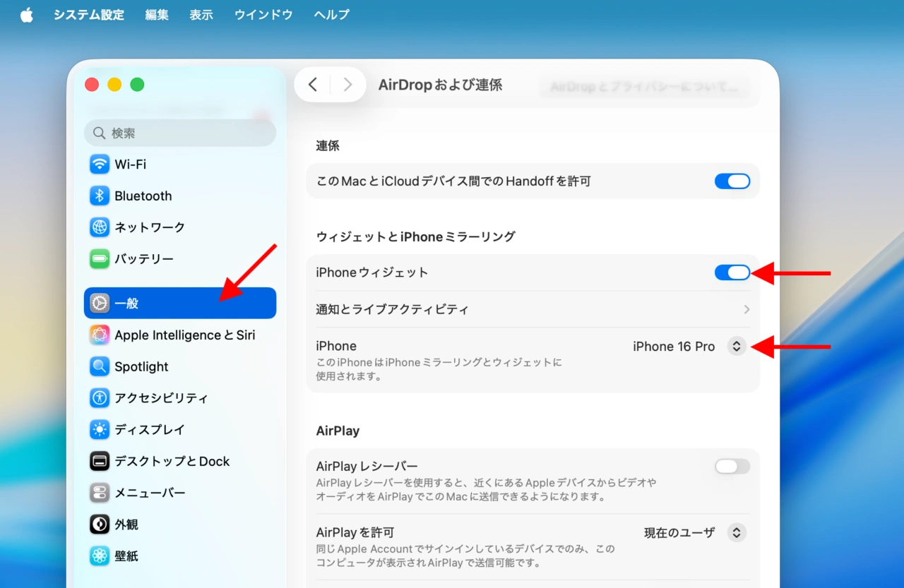Image resolution: width=904 pixels, height=588 pixels.
Task: Toggle Handoff between Mac and iCloud devices
Action: 732,181
